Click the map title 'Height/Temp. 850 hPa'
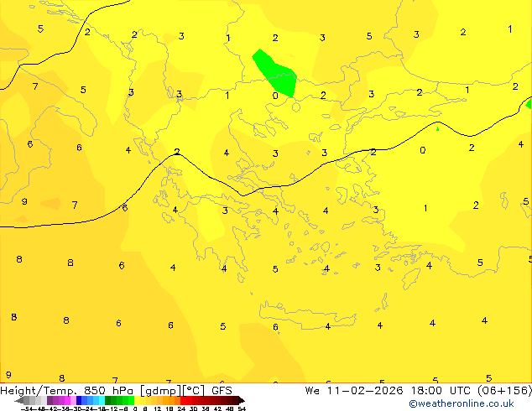Viewport: 532px width, 411px height. (x=67, y=391)
